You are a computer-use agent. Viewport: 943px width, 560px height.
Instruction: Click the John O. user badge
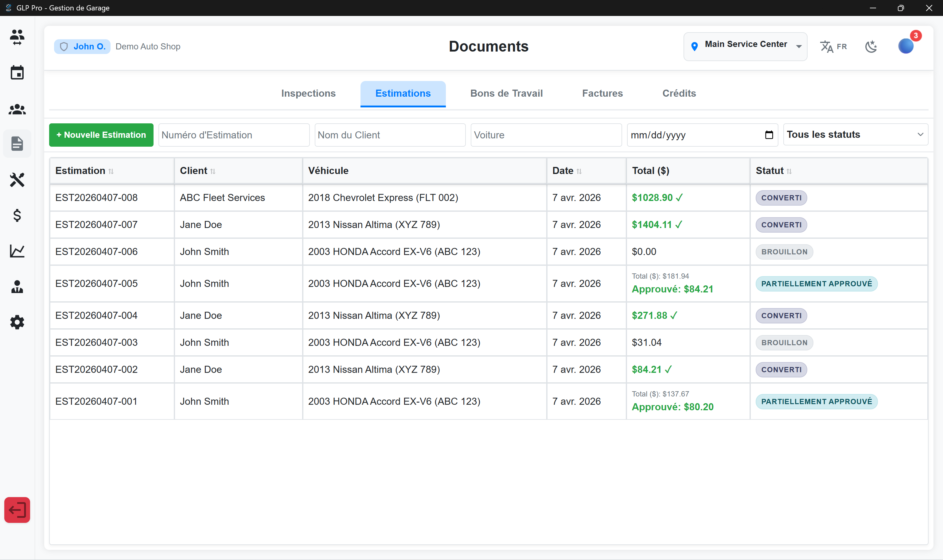tap(82, 46)
